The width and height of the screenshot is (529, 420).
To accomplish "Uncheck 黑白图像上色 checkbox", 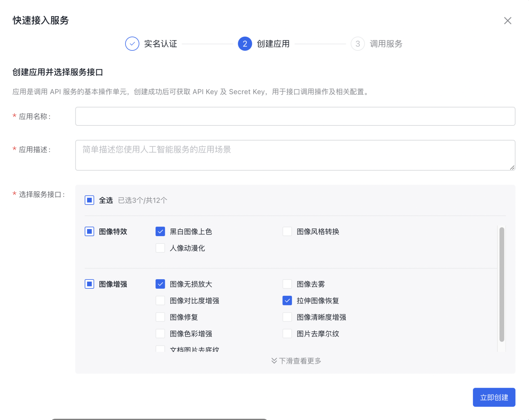I will 160,232.
